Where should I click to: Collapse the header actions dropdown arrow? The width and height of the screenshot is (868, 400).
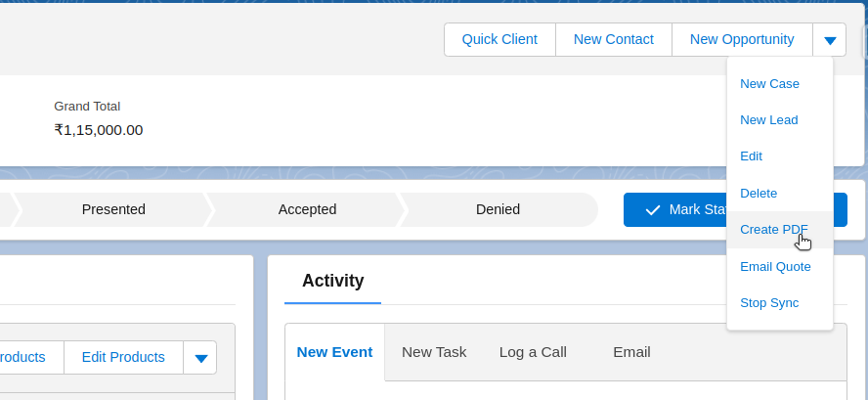(830, 40)
